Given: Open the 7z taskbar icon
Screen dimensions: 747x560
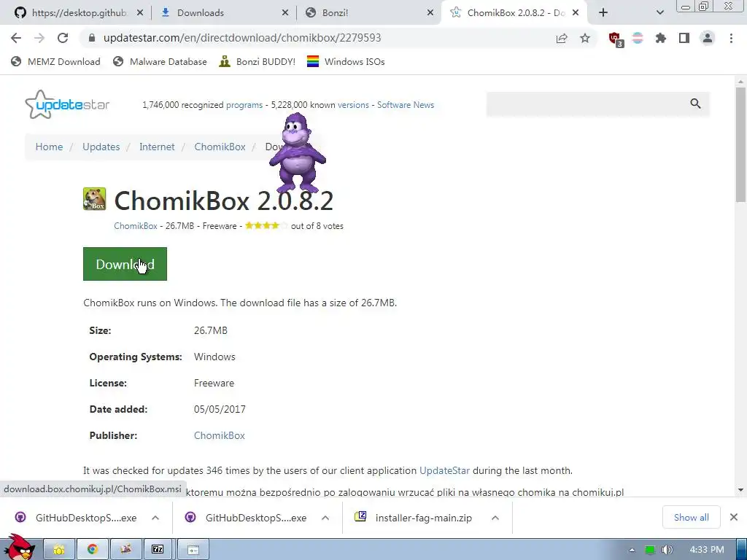Looking at the screenshot, I should click(159, 550).
